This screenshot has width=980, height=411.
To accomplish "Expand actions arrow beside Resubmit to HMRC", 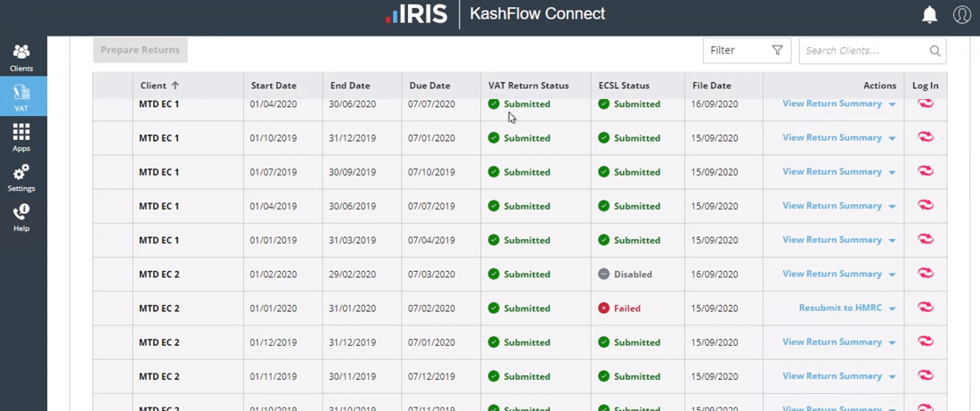I will 892,308.
